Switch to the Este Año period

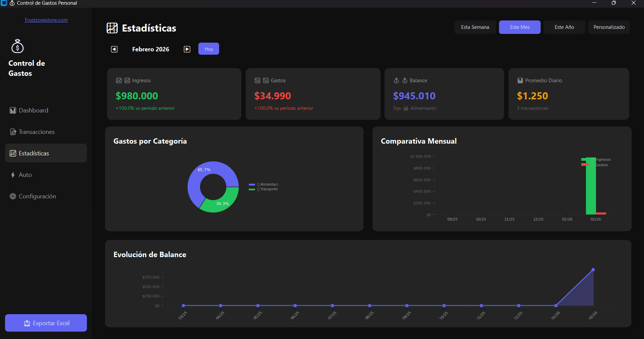pyautogui.click(x=564, y=27)
